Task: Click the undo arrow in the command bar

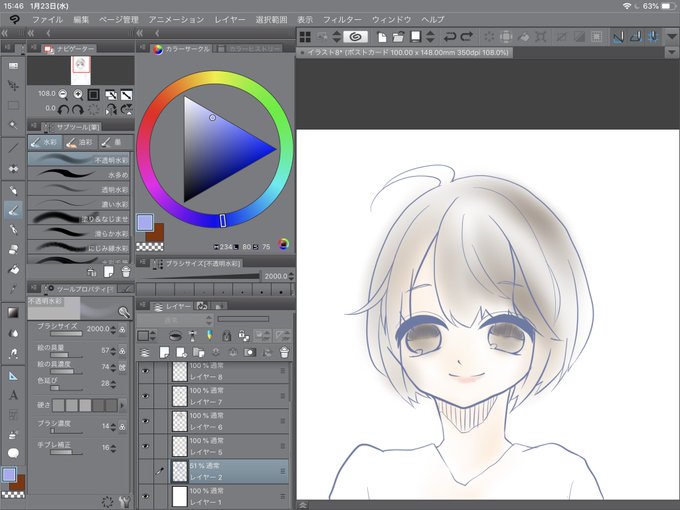Action: [x=450, y=37]
